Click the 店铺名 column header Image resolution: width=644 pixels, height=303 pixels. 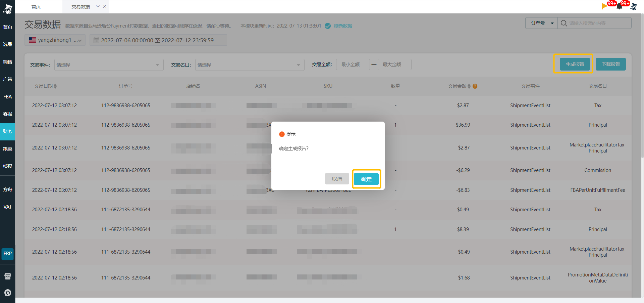193,86
